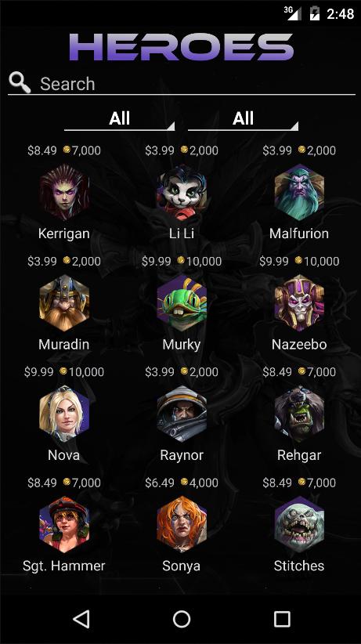Tap the Nova hero portrait
361x644 pixels.
pos(64,414)
